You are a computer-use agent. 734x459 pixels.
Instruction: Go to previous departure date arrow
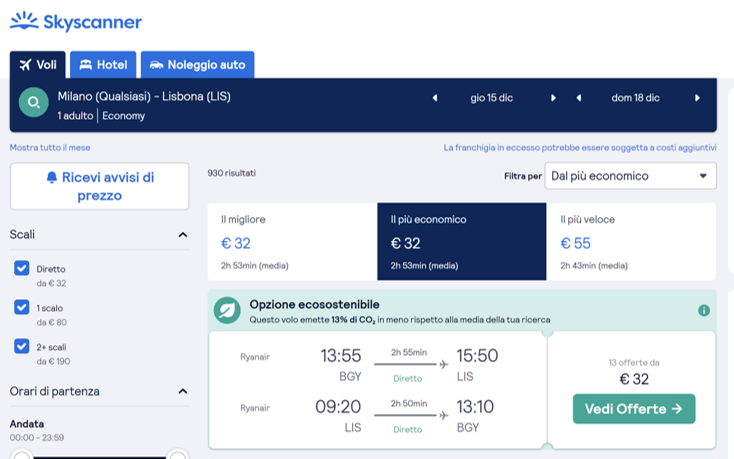tap(435, 98)
